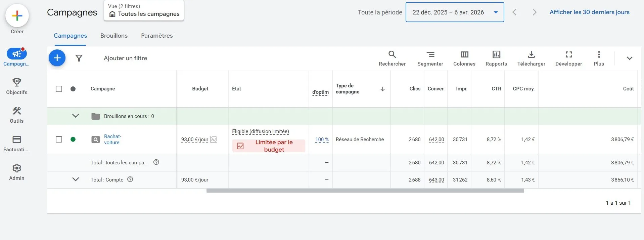644x240 pixels.
Task: Sort by the État column header
Action: coord(236,89)
